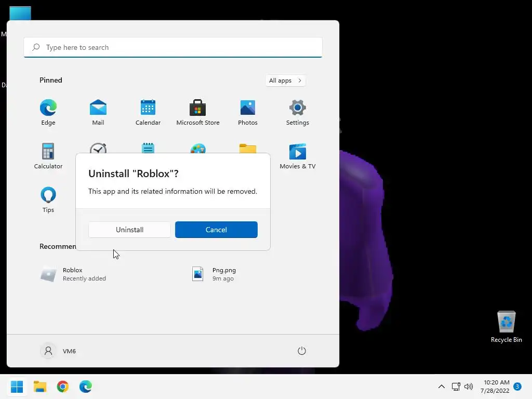Open notification badge showing 3
Viewport: 532px width, 399px height.
[517, 387]
